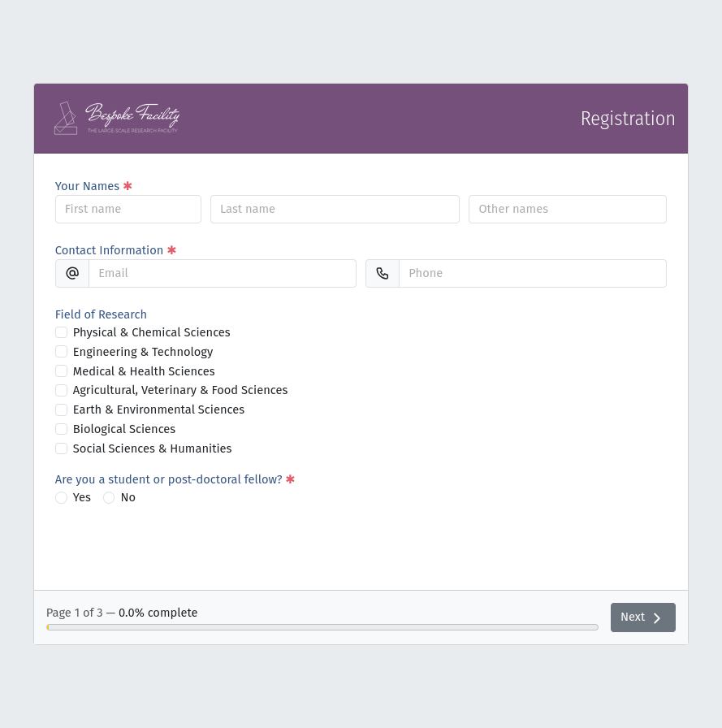Enable Earth & Environmental Sciences checkbox
This screenshot has width=722, height=728.
coord(61,410)
